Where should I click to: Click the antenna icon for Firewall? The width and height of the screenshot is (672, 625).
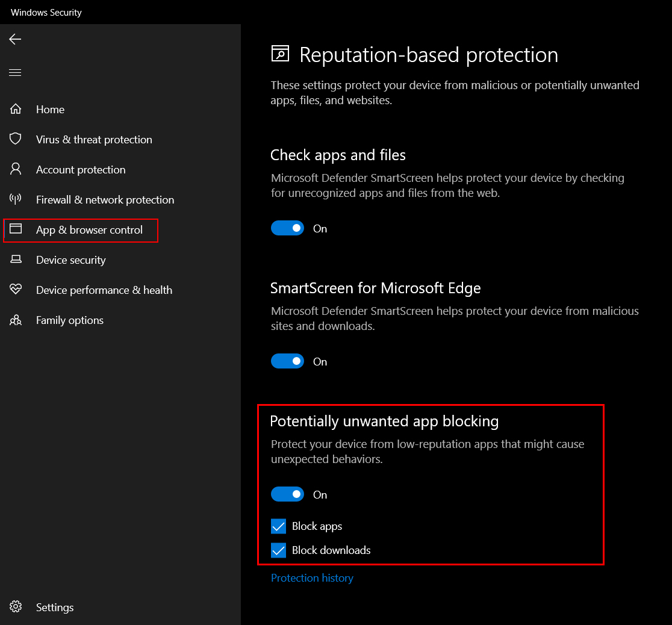pyautogui.click(x=16, y=199)
